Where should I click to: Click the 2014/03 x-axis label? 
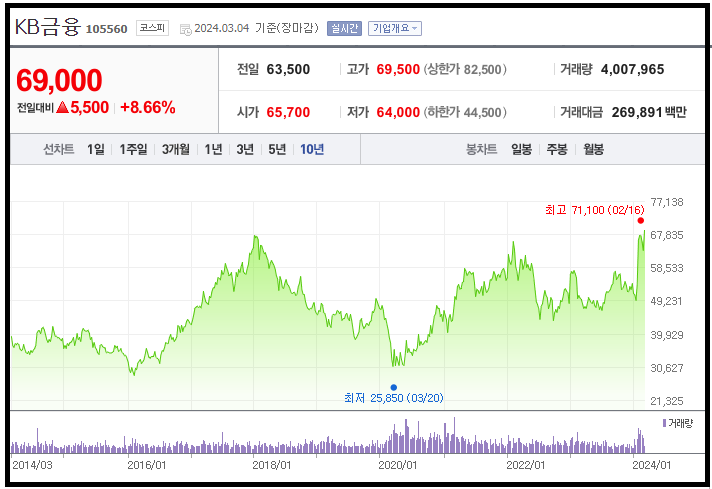pos(32,465)
